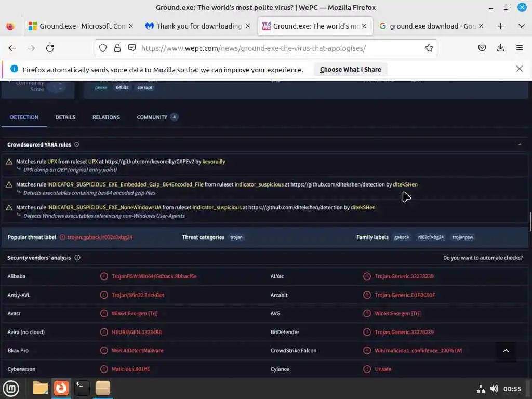Viewport: 532px width, 399px height.
Task: Click the trojan threat category tag
Action: [x=236, y=237]
